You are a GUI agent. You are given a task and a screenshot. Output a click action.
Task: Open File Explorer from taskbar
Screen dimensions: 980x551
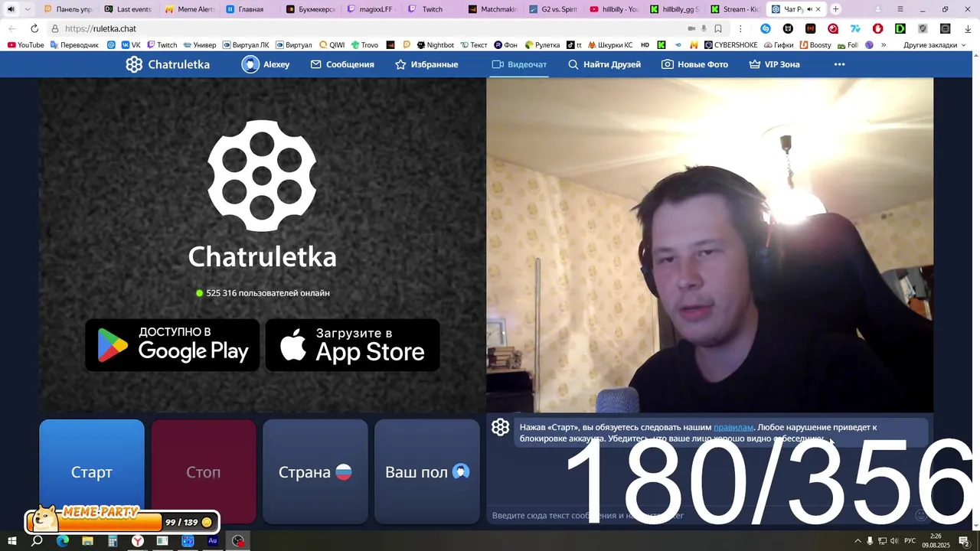click(87, 541)
